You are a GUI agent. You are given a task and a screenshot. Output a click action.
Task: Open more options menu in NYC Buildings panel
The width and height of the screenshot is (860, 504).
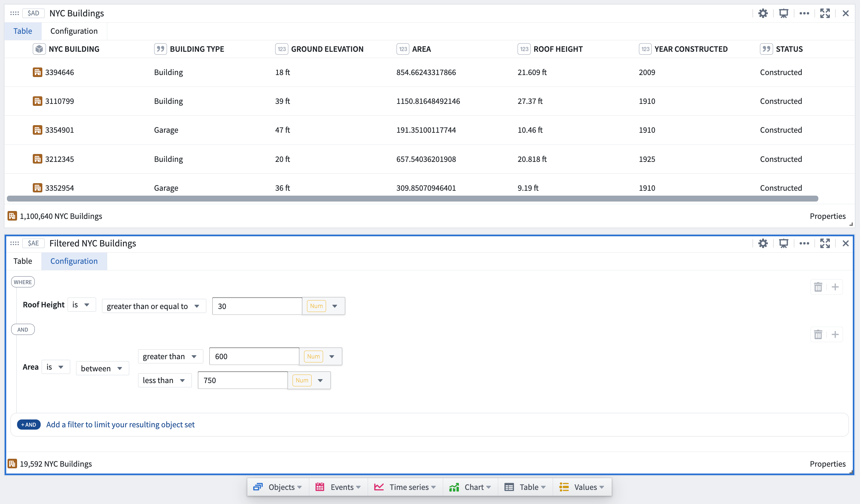[x=804, y=13]
